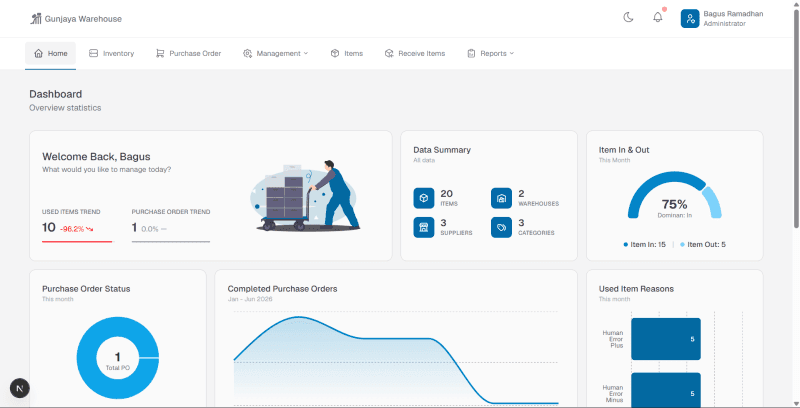Click the 75% gauge value
The image size is (800, 408).
(674, 205)
